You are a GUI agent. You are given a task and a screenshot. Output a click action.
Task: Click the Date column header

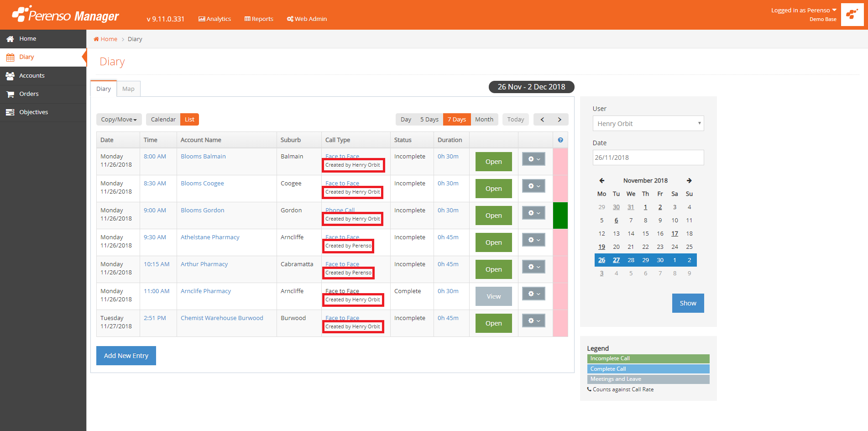coord(118,140)
